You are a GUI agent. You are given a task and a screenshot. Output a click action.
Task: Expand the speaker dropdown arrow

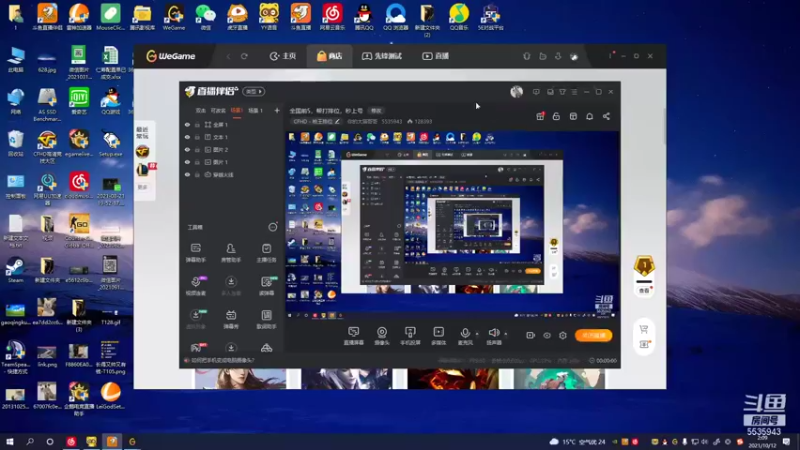(x=506, y=334)
